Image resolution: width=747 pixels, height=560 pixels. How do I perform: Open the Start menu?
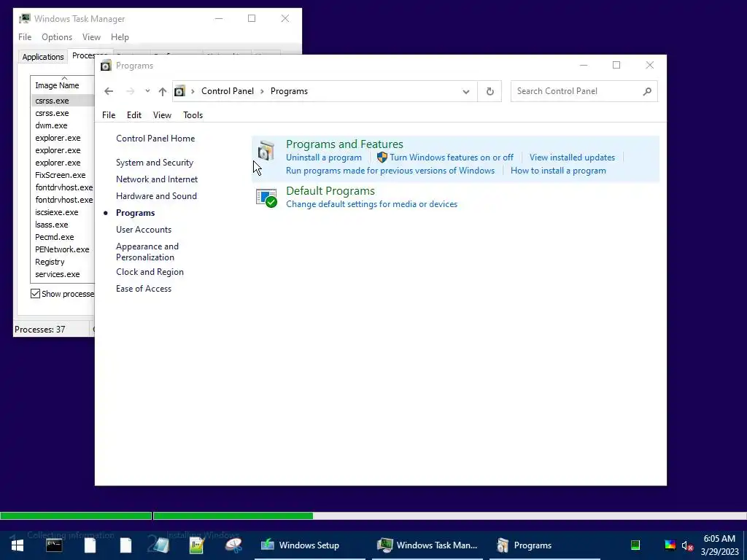[x=18, y=545]
